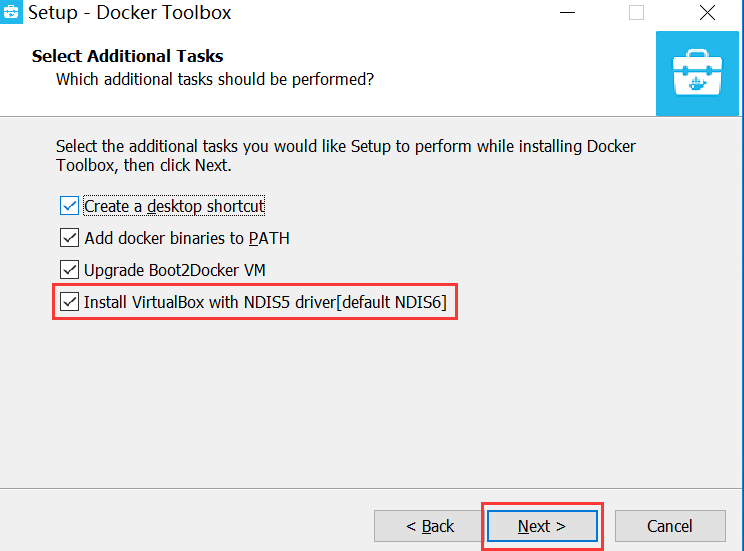Proceed with the Next button
The width and height of the screenshot is (744, 551).
tap(542, 526)
